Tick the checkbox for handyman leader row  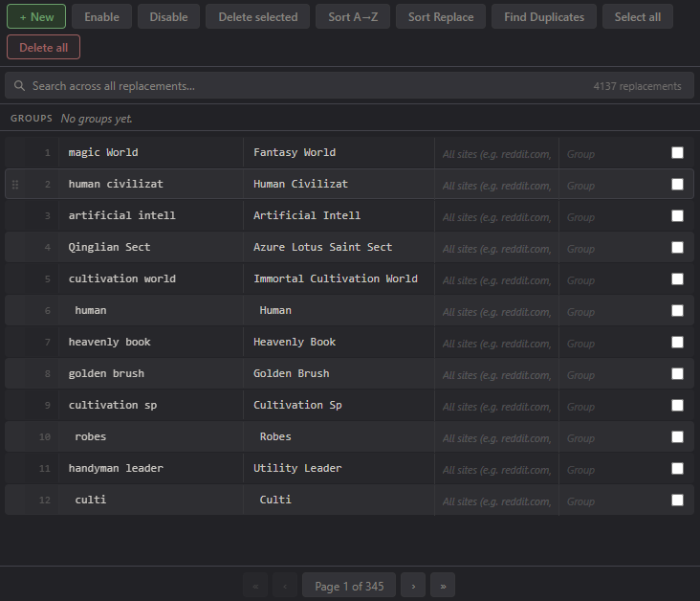(x=677, y=468)
